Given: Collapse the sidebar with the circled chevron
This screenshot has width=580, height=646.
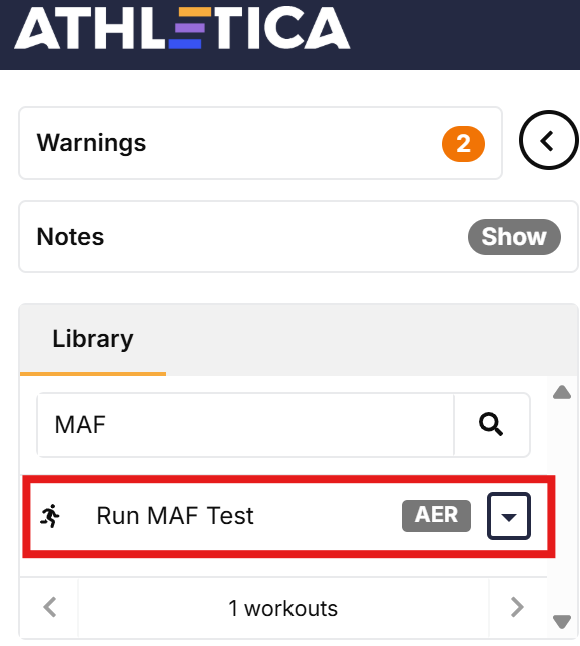Looking at the screenshot, I should (x=548, y=140).
